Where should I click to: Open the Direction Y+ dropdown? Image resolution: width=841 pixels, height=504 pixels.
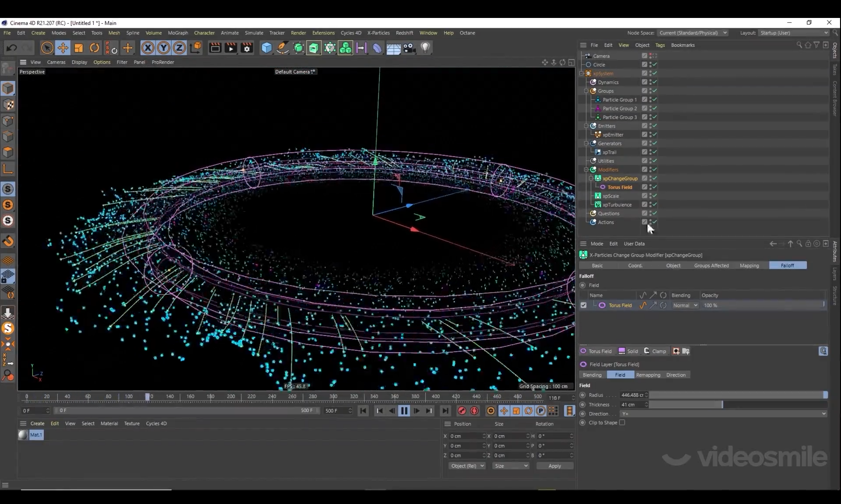pos(723,414)
